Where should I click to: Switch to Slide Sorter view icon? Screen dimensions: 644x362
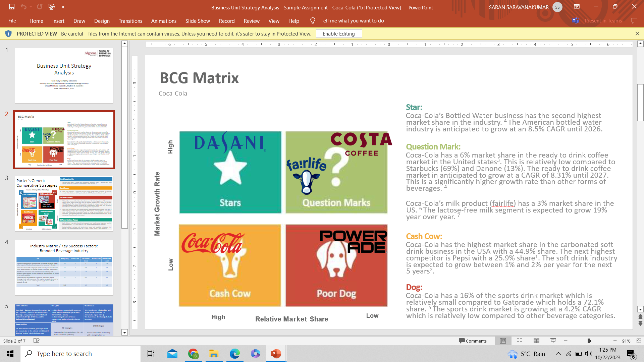520,341
